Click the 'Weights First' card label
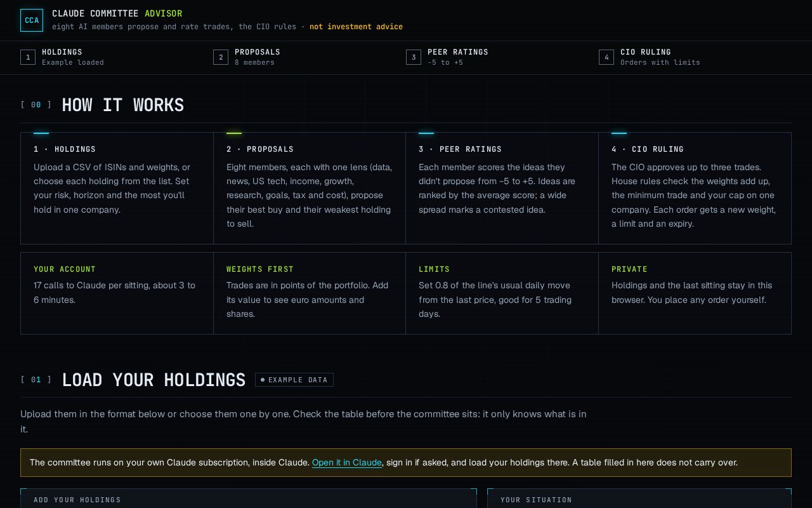812x508 pixels. pyautogui.click(x=260, y=269)
